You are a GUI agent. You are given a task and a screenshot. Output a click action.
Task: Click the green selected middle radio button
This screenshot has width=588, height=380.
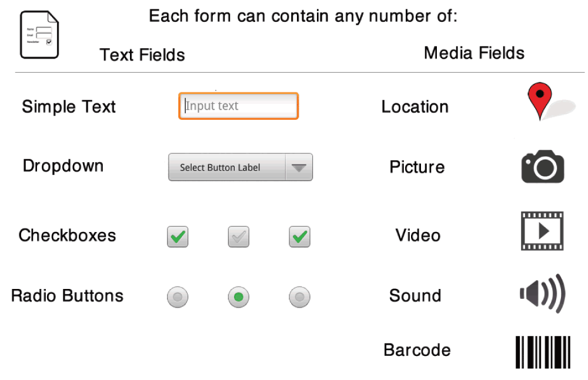click(x=239, y=297)
